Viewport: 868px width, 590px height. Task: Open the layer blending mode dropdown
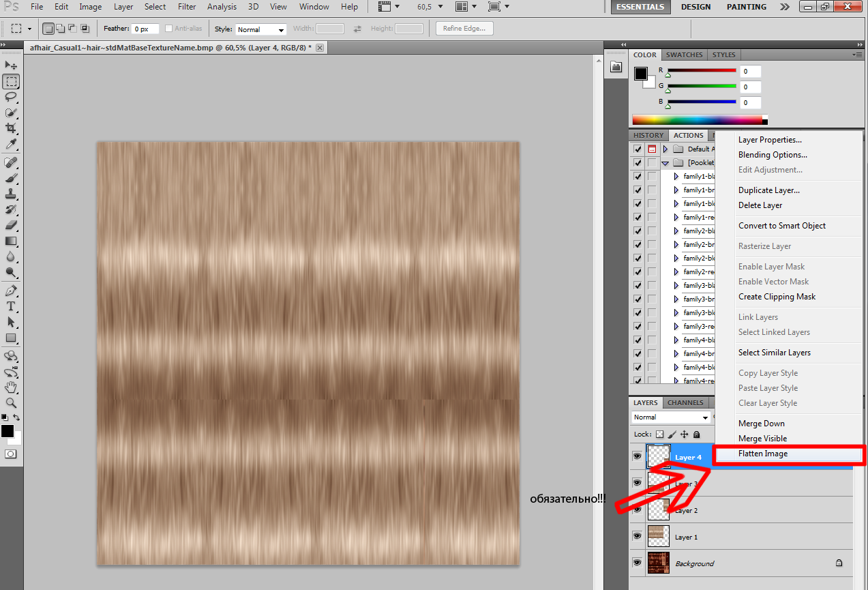[671, 417]
